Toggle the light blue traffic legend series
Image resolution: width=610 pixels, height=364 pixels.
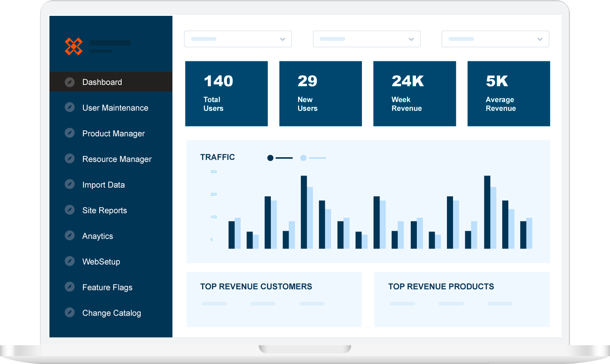(x=313, y=158)
